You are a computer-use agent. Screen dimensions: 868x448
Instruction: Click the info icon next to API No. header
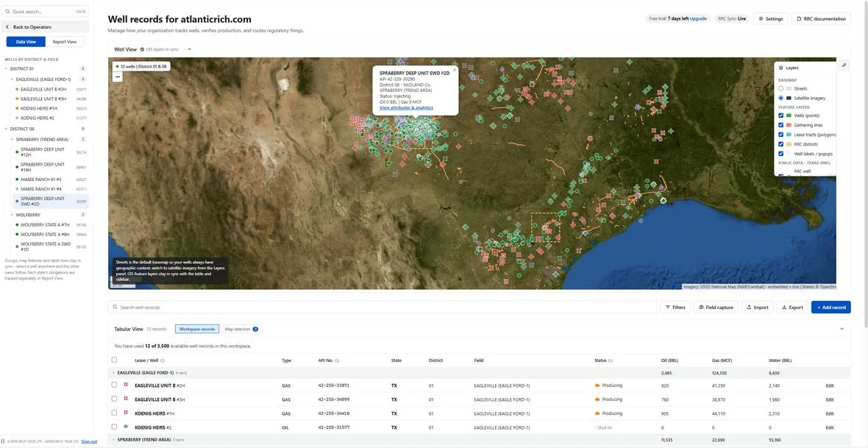click(337, 360)
